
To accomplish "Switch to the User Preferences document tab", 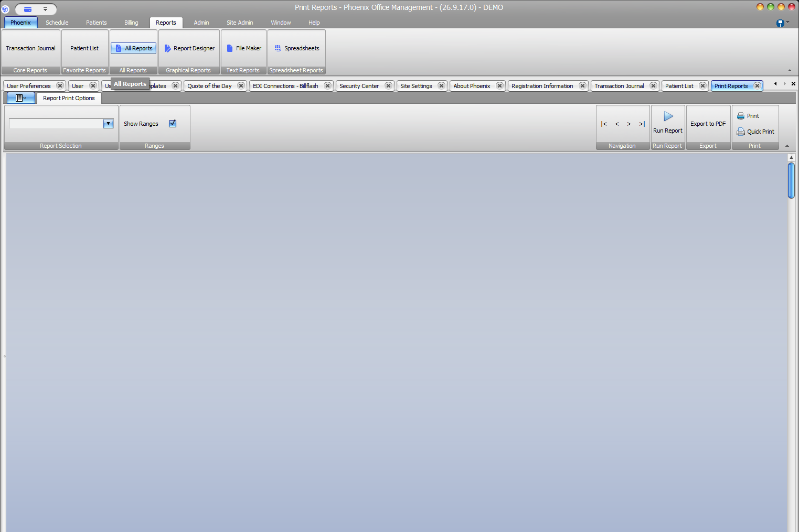I will pos(29,86).
